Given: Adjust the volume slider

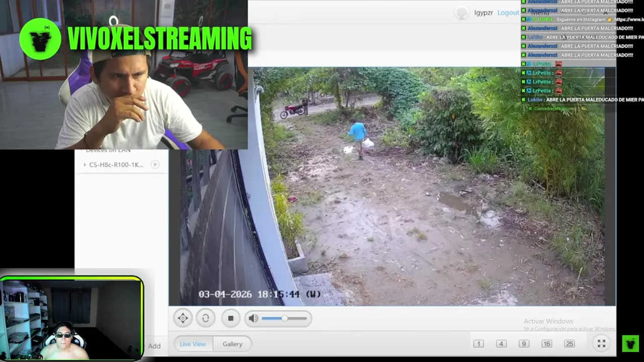Looking at the screenshot, I should click(x=284, y=318).
